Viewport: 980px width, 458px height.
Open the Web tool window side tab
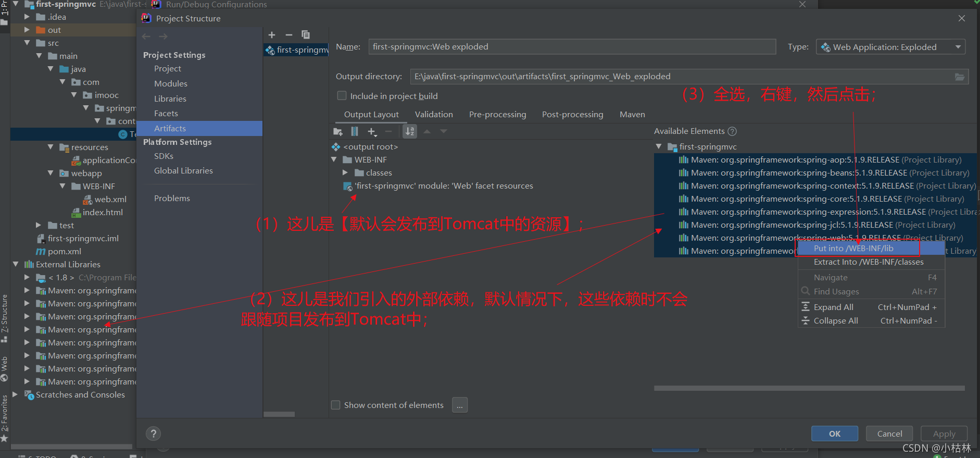tap(5, 369)
